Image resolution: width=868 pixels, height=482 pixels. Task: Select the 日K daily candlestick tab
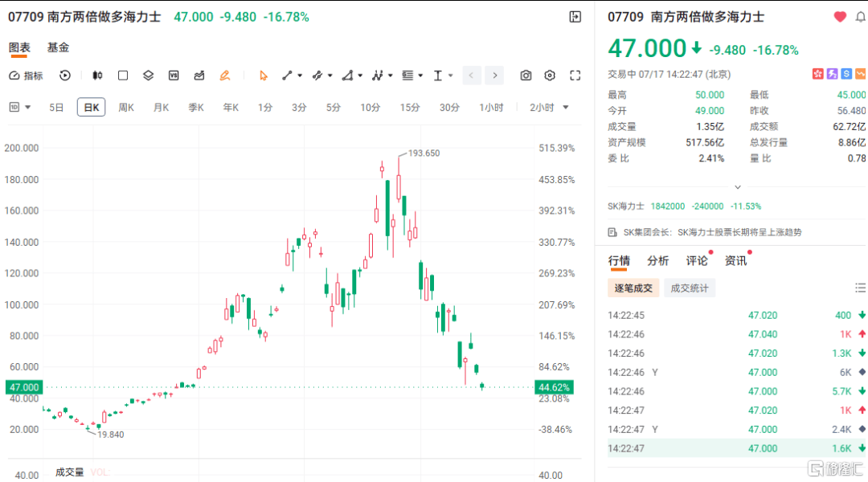pyautogui.click(x=92, y=108)
